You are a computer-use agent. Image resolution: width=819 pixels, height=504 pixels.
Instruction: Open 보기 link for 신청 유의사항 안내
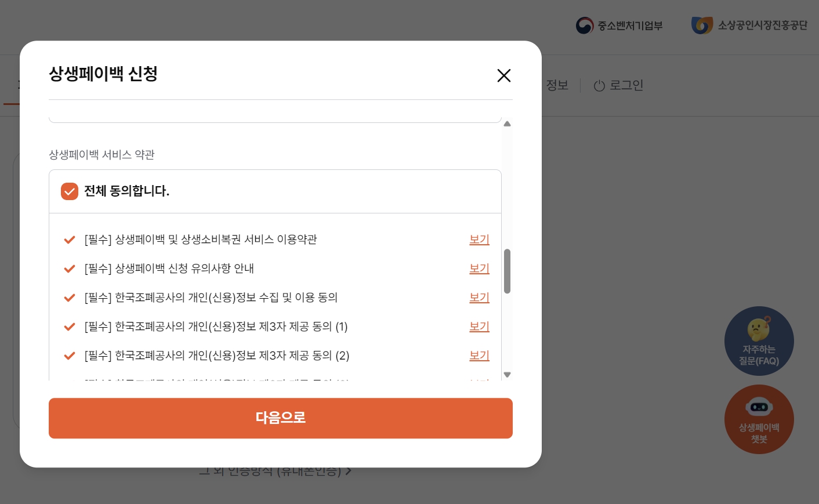coord(479,269)
